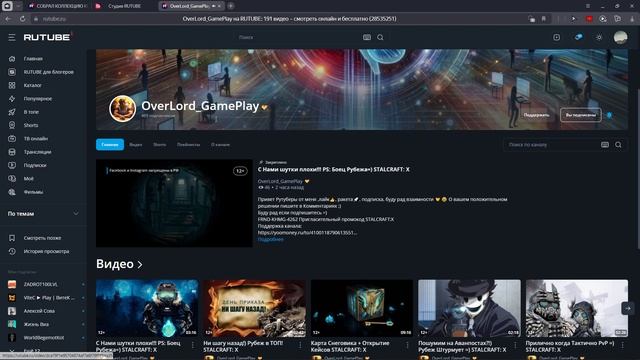Open the hamburger menu next to RUTUBE logo

coord(11,37)
